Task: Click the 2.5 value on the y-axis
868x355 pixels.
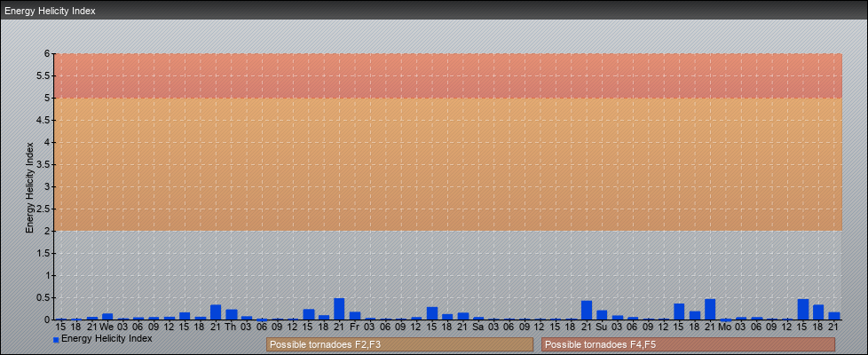Action: point(44,209)
